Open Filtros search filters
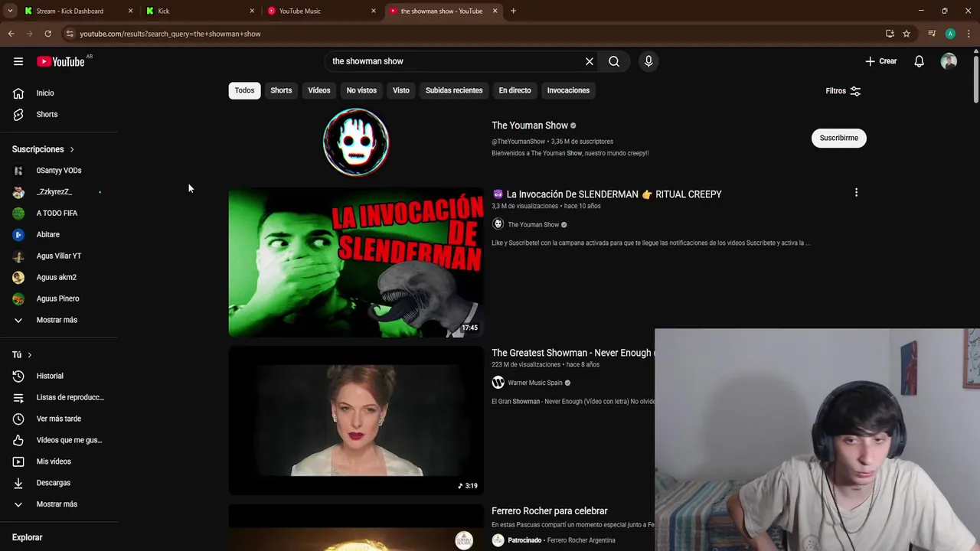This screenshot has height=551, width=980. point(843,91)
